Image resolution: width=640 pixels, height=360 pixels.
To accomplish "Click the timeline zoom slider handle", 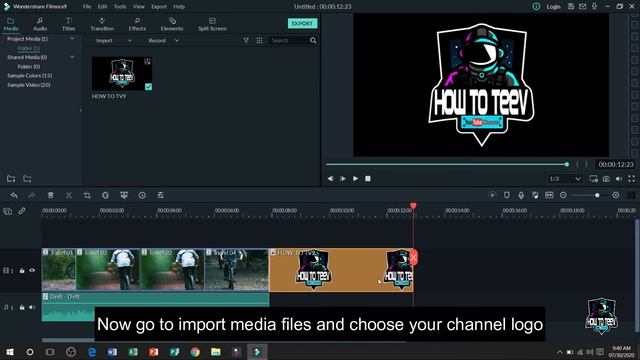I will tap(597, 196).
